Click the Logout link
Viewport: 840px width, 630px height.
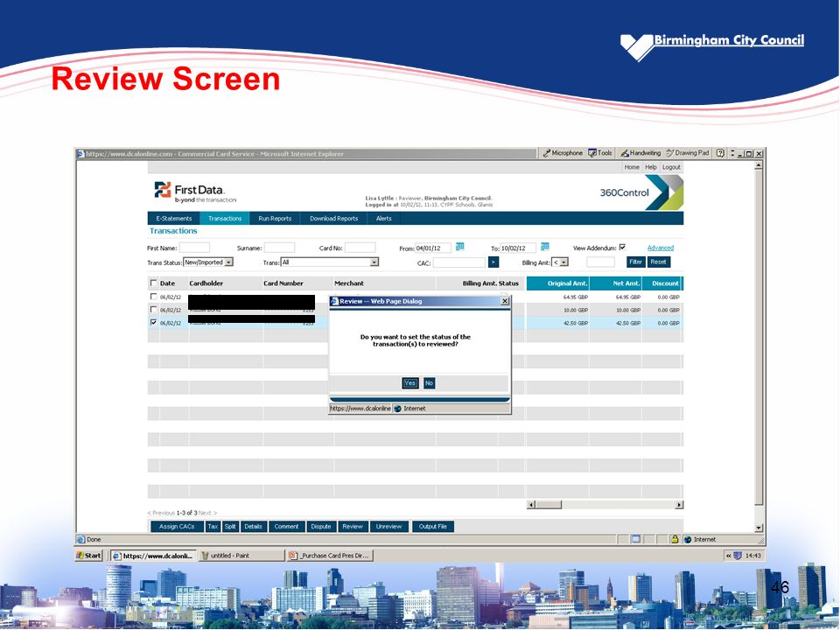671,167
